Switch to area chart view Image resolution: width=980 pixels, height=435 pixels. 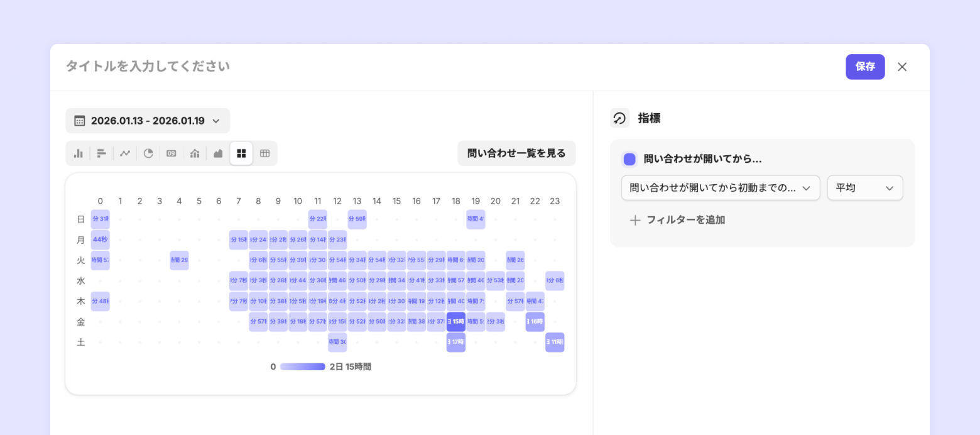pos(218,153)
